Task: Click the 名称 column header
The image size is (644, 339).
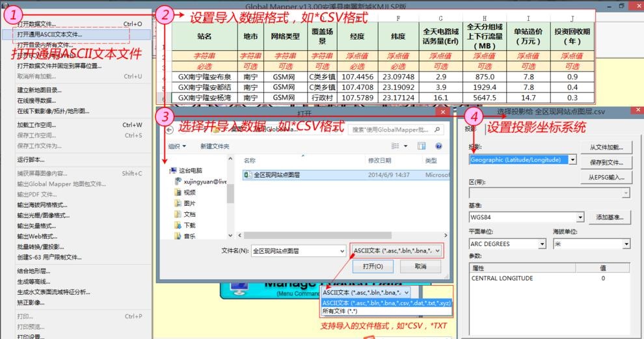Action: (250, 161)
